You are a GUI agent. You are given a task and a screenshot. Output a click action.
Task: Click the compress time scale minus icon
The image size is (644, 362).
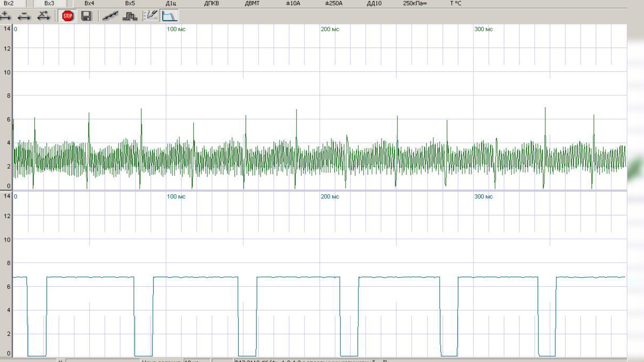tap(24, 16)
